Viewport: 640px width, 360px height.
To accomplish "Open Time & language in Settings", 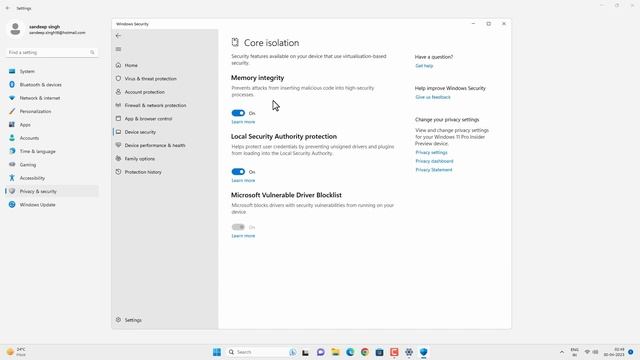I will tap(52, 151).
